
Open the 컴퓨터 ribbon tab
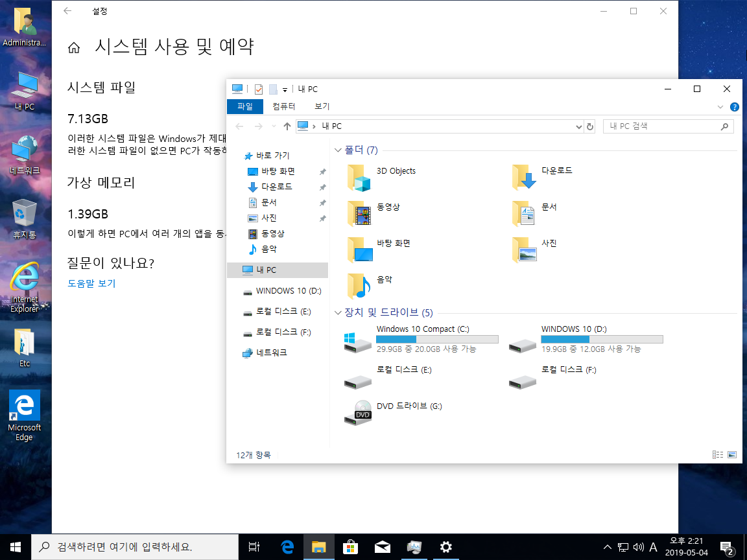284,107
